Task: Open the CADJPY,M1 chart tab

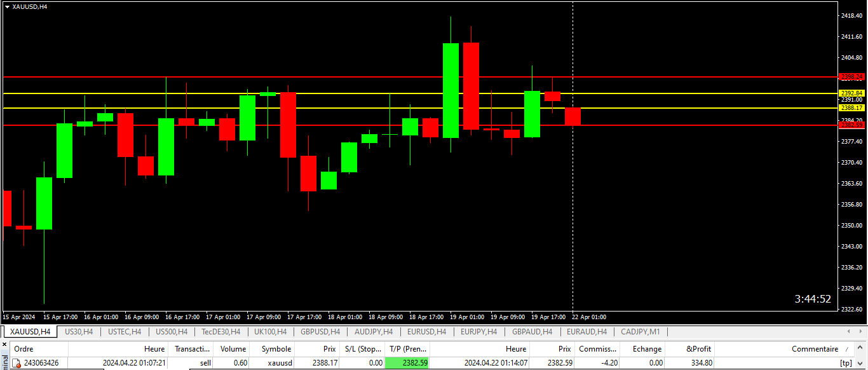Action: click(x=641, y=332)
